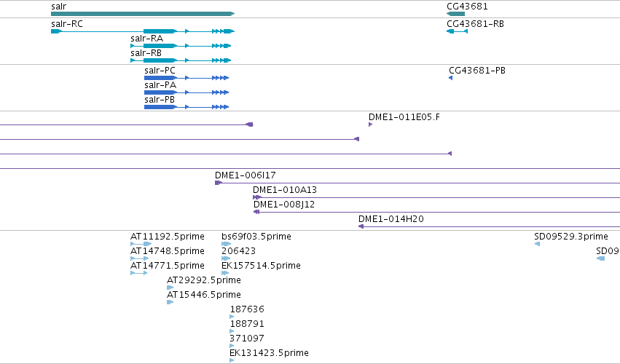Select the DME1-008J12 clone end arrow
The image size is (620, 364).
[256, 212]
